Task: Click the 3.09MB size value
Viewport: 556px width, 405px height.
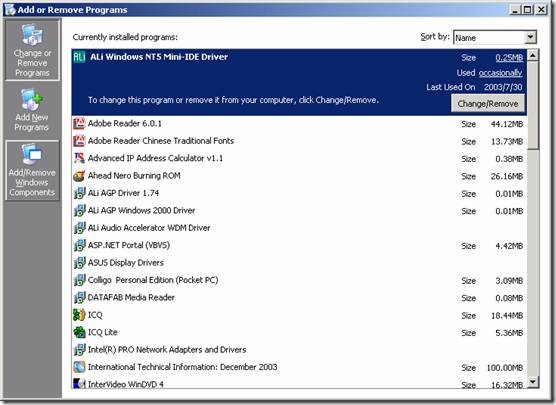Action: (509, 281)
